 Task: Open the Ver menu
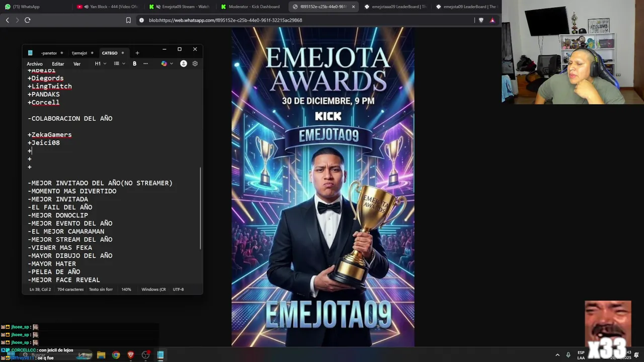tap(77, 64)
